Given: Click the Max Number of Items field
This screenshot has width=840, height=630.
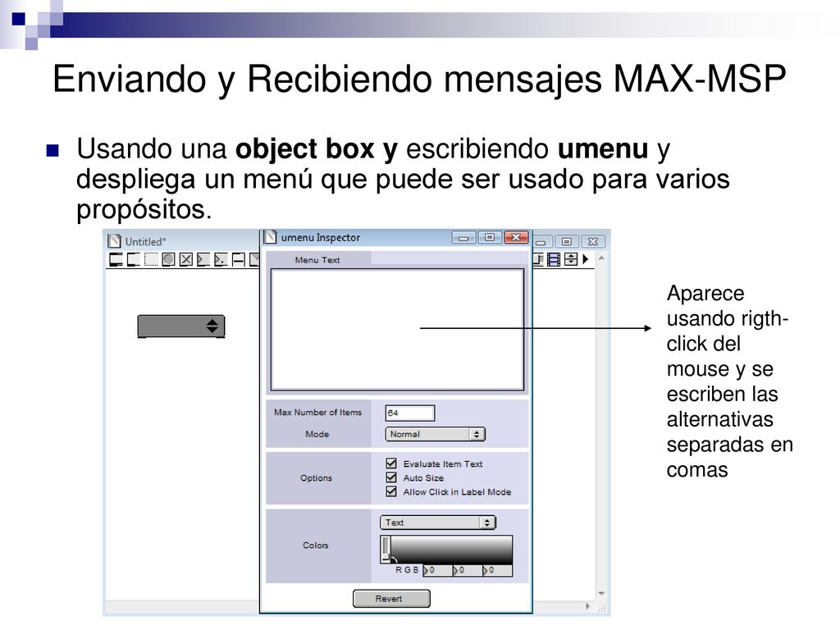Looking at the screenshot, I should 410,413.
